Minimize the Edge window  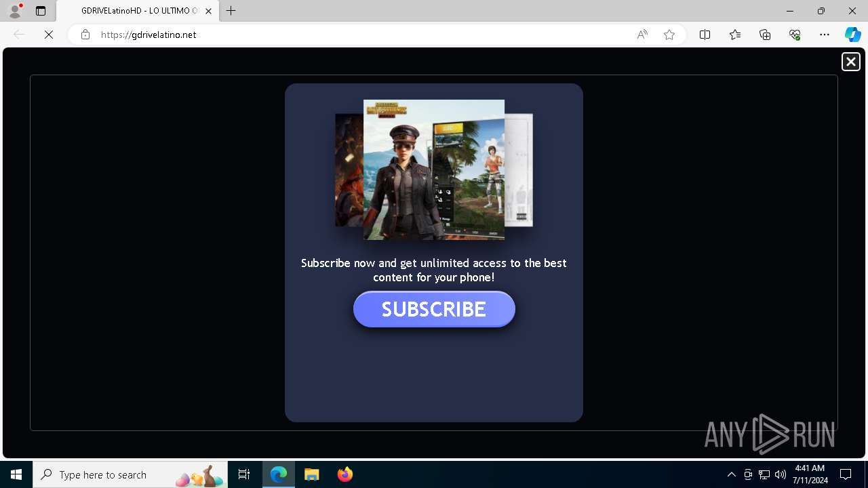(x=789, y=11)
